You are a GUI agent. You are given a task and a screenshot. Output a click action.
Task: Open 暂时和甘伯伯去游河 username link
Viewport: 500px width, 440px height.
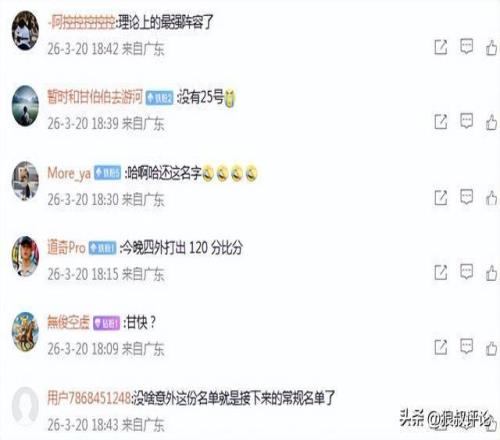click(x=95, y=97)
